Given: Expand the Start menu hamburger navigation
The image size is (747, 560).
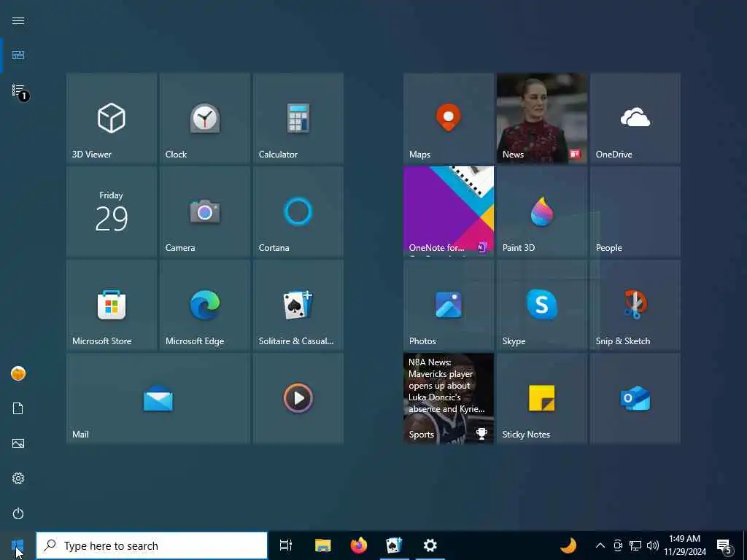Looking at the screenshot, I should point(18,20).
